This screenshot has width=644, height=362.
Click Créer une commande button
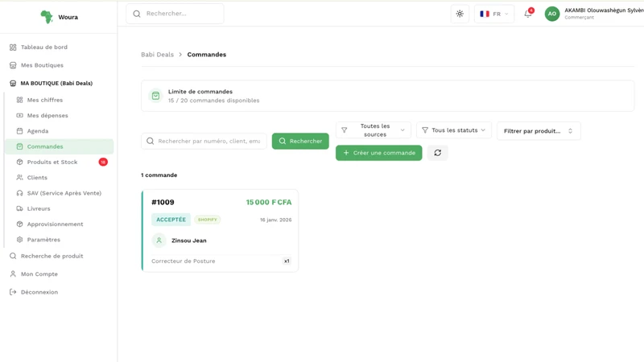[x=378, y=153]
